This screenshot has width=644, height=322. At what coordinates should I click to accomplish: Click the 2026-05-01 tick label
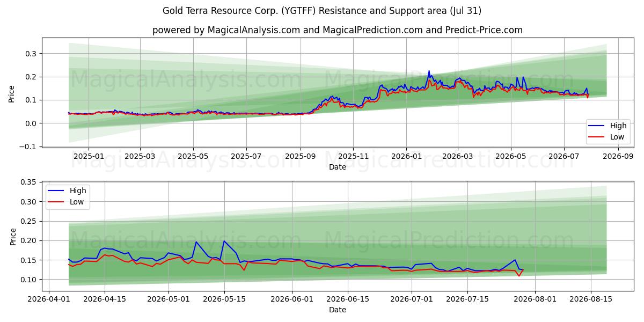pyautogui.click(x=169, y=299)
